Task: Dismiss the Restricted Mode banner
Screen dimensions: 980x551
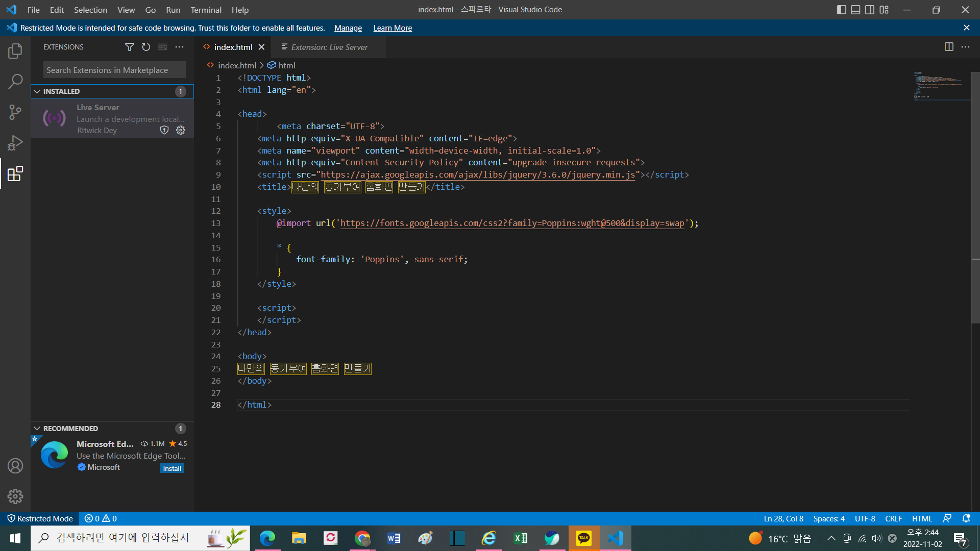Action: [x=966, y=28]
